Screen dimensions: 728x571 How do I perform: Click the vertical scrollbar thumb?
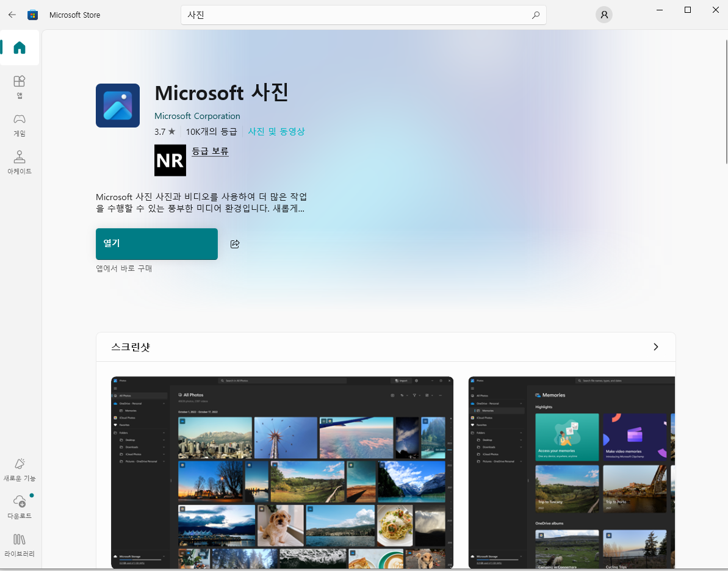[x=726, y=102]
